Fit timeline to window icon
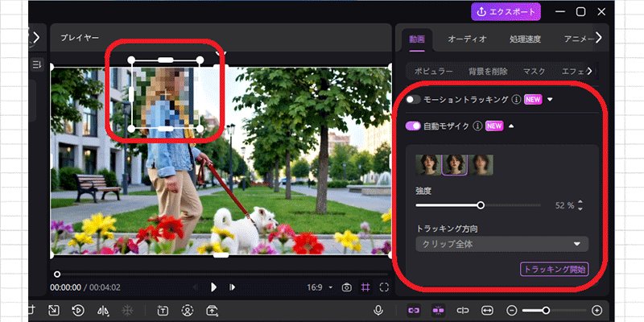Image resolution: width=644 pixels, height=322 pixels. click(x=488, y=311)
